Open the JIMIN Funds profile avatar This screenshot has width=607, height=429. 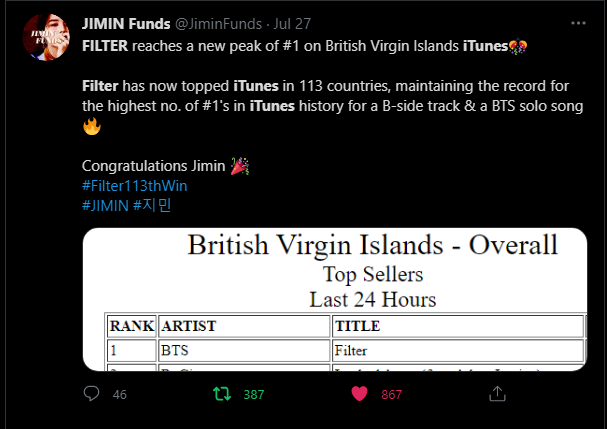click(x=46, y=38)
